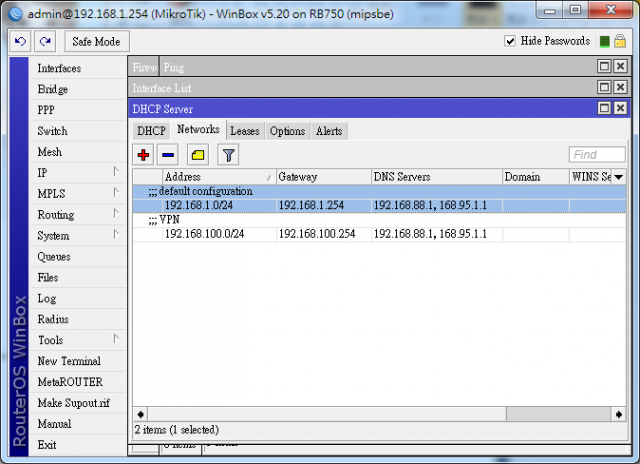Click the padlock icon in top bar
This screenshot has width=640, height=464.
620,41
